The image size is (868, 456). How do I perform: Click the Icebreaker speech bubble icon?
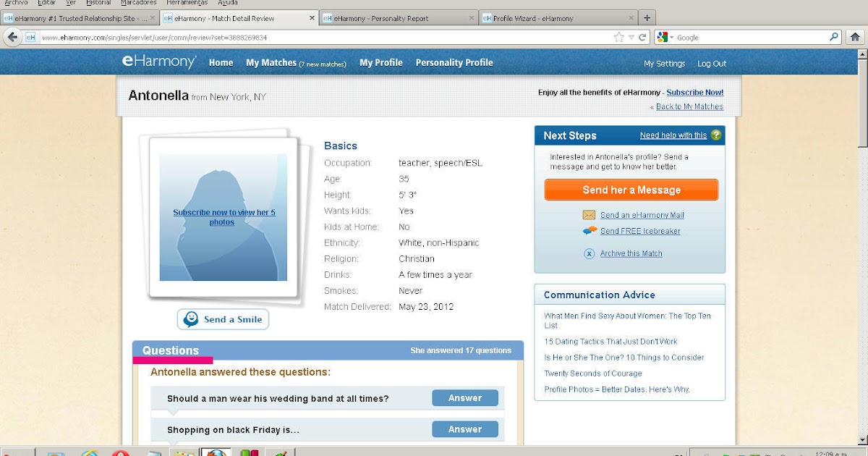(x=590, y=231)
